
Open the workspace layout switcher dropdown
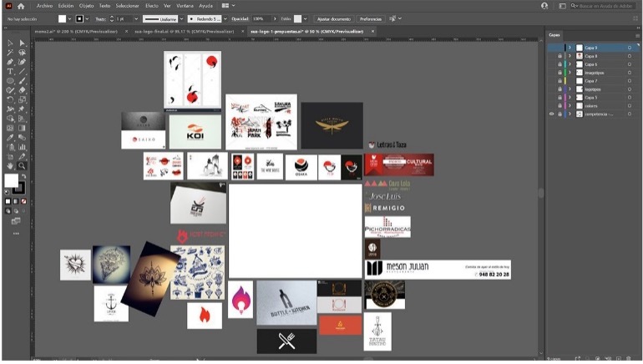(x=227, y=6)
